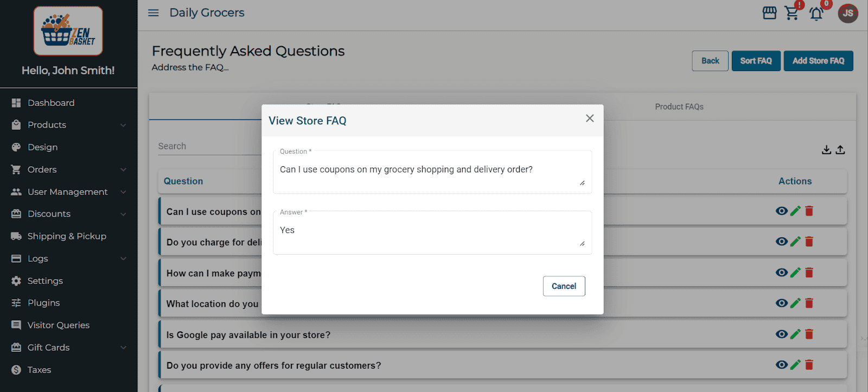Open the shopping cart icon in header
Screen dimensions: 868x392
point(792,13)
